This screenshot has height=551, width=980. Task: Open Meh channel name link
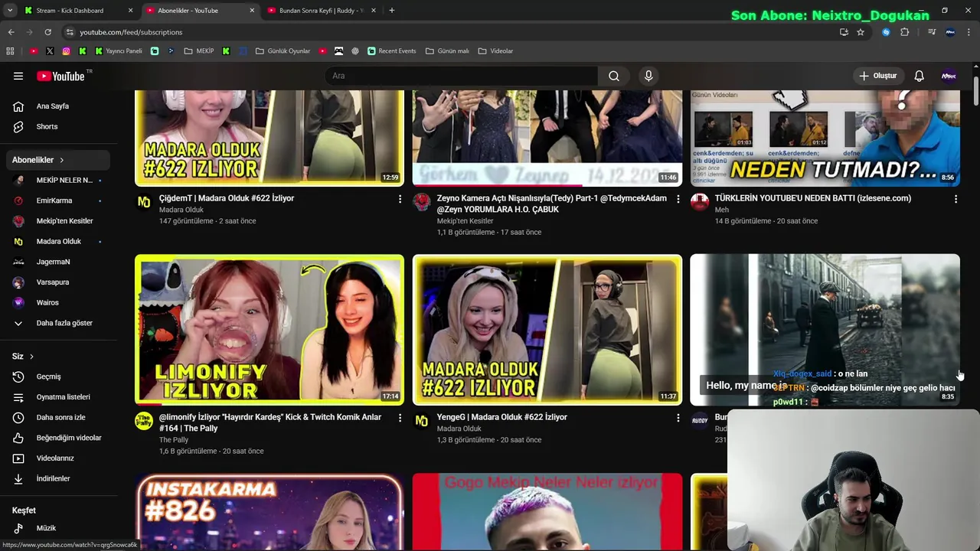tap(722, 210)
